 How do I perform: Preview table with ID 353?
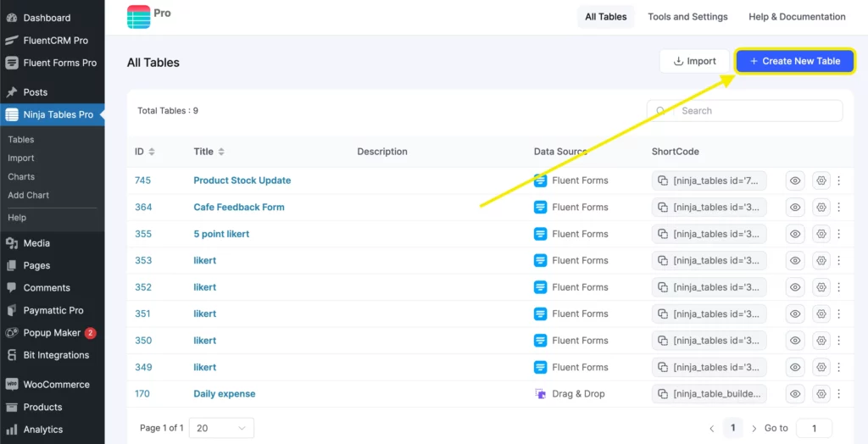(x=795, y=260)
